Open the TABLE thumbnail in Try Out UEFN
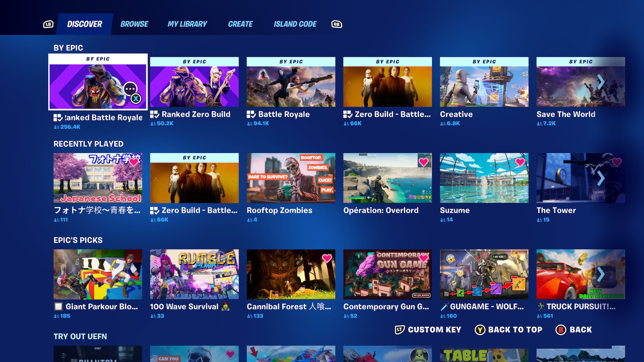Image resolution: width=644 pixels, height=362 pixels. [484, 354]
